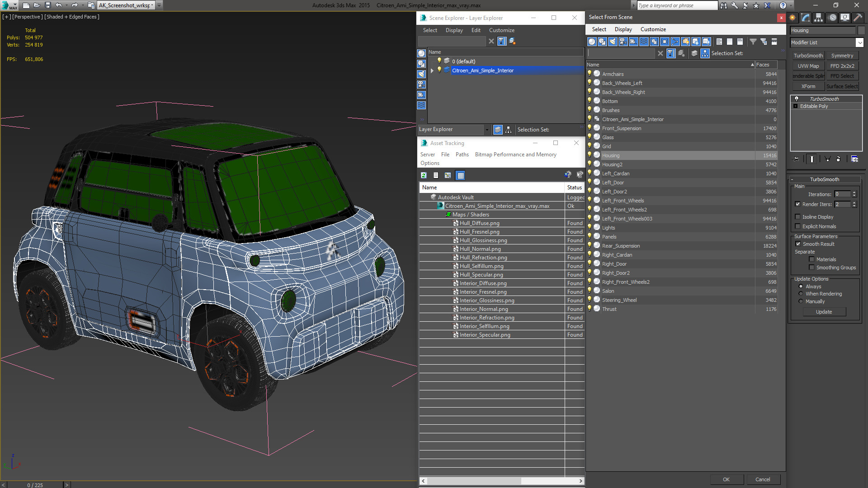Image resolution: width=868 pixels, height=488 pixels.
Task: Open the Display command panel tab
Action: pos(844,18)
